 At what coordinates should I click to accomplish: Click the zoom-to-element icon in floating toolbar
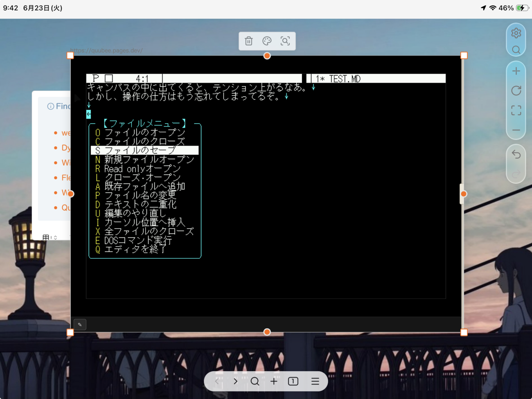click(x=285, y=41)
